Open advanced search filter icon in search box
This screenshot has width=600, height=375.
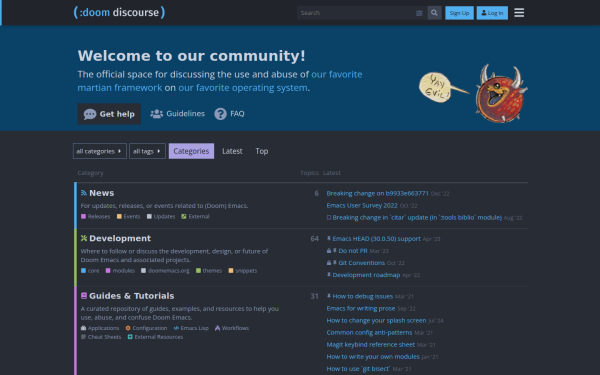[x=419, y=13]
